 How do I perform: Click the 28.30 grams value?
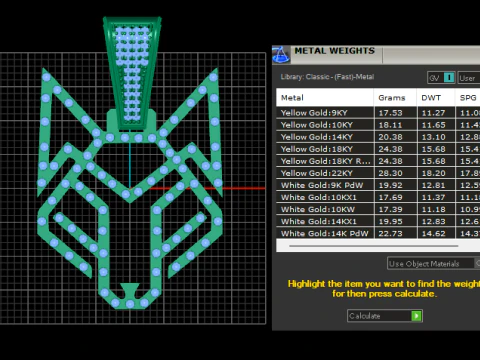pos(390,173)
